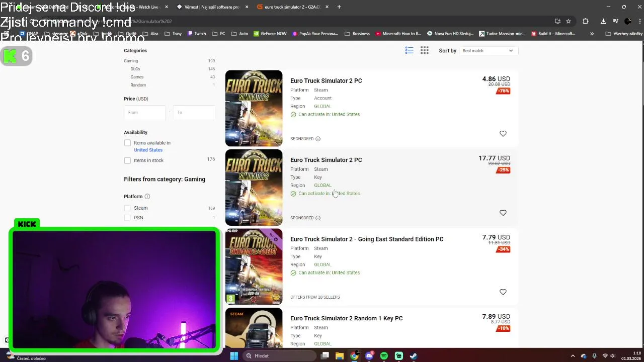The height and width of the screenshot is (362, 644).
Task: Show hidden system tray icons
Action: [x=573, y=356]
